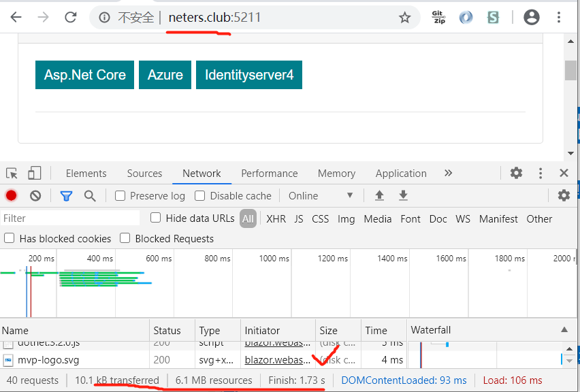Click the Identityserver4 tag

point(249,75)
